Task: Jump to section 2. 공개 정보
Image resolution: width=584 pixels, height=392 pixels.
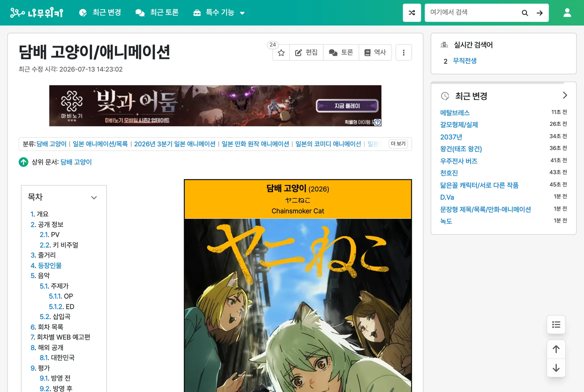Action: 47,224
